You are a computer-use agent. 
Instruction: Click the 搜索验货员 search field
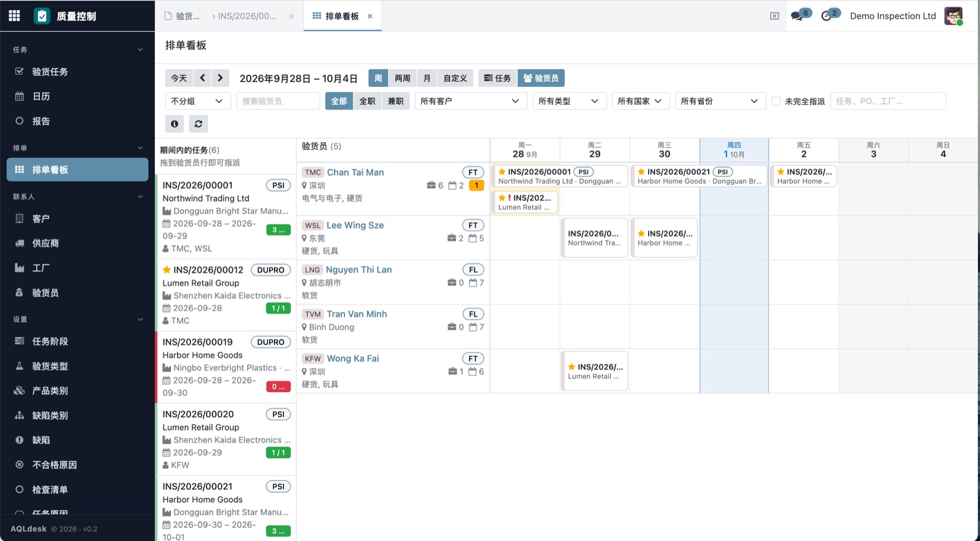pos(278,101)
